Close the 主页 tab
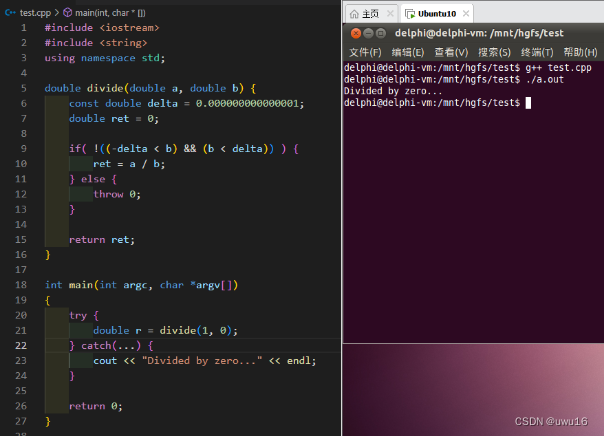This screenshot has height=436, width=604. pyautogui.click(x=390, y=13)
